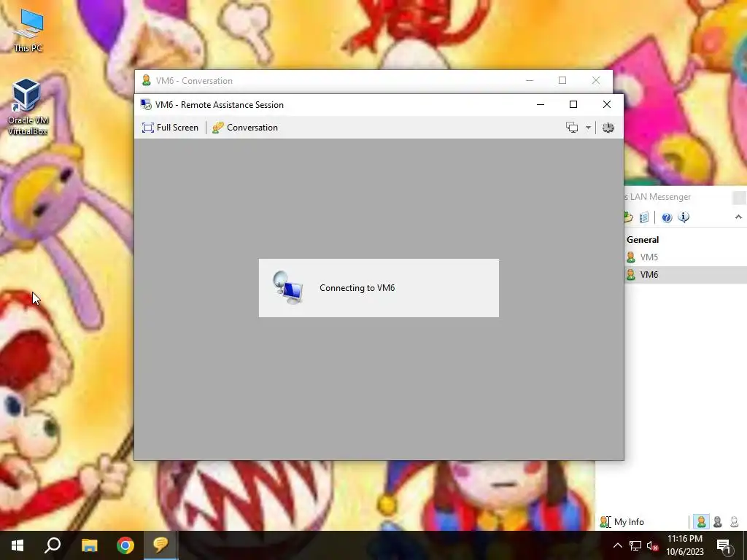
Task: Select the This PC desktop icon
Action: point(28,31)
